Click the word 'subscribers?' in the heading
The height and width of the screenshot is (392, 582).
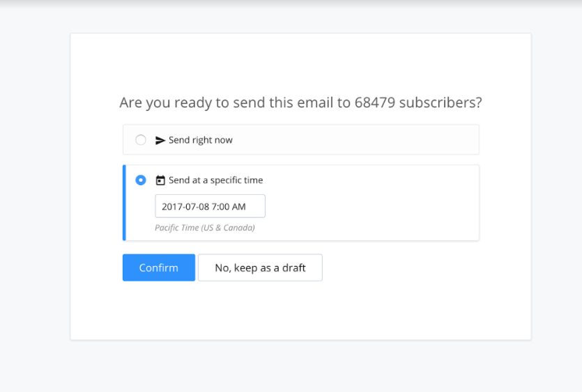441,102
